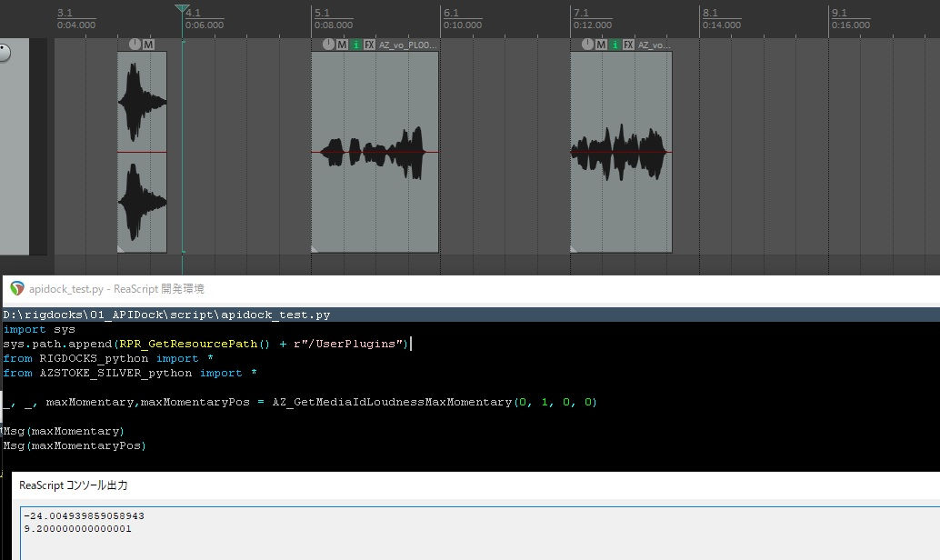Click the ReaScript コンソール出力 console title
Screen dimensions: 940x560
pyautogui.click(x=73, y=485)
